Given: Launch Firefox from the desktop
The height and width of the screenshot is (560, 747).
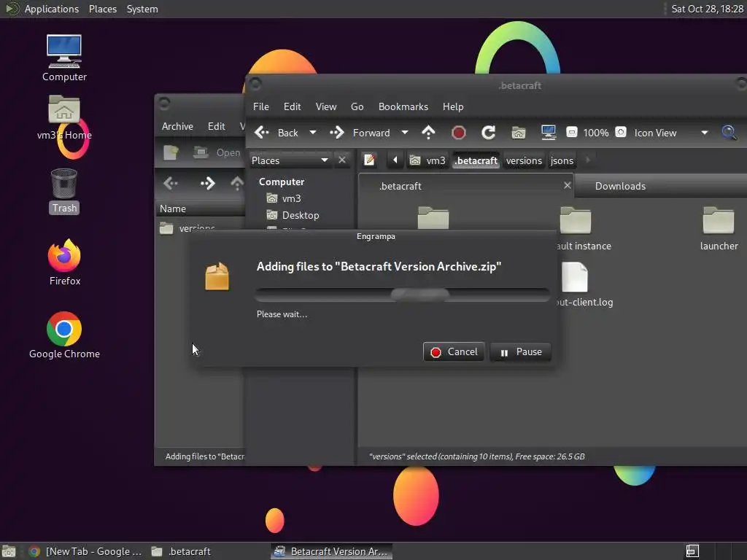Looking at the screenshot, I should tap(64, 262).
